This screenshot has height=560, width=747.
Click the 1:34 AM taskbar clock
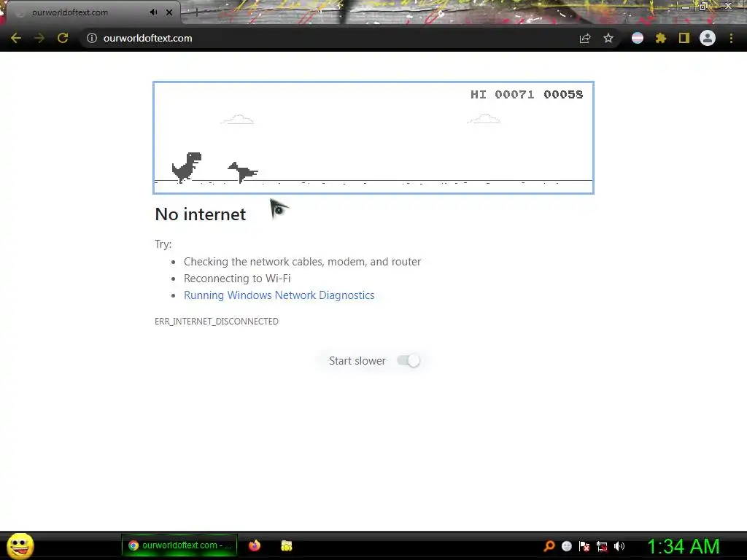683,546
